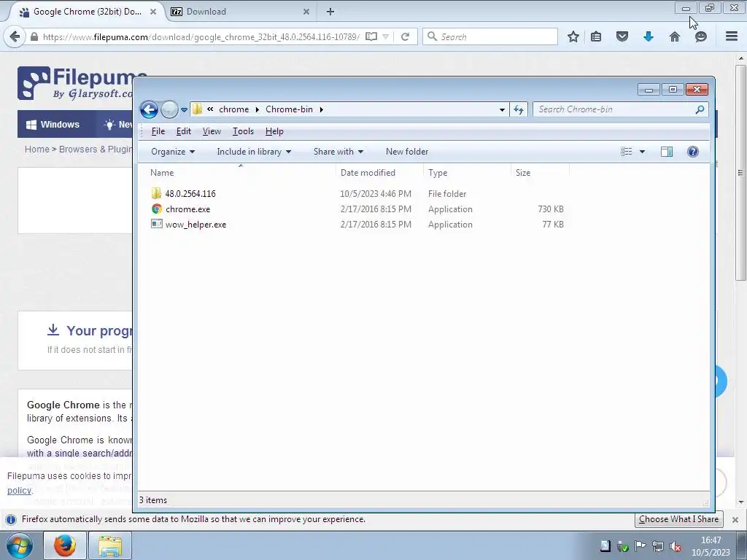This screenshot has width=747, height=560.
Task: Click the Chrome icon beside chrome.exe
Action: pyautogui.click(x=157, y=209)
